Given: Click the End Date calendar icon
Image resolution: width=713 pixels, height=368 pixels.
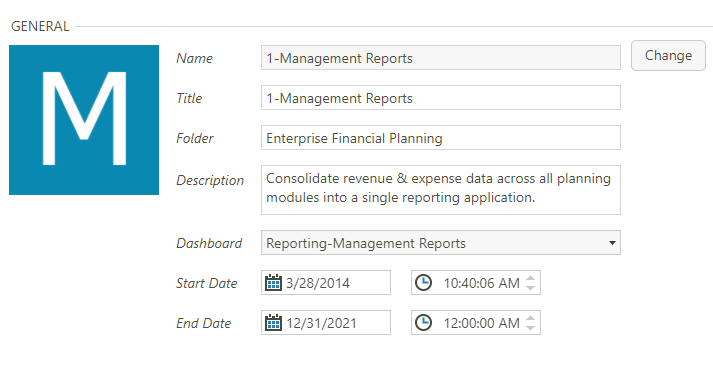Looking at the screenshot, I should point(273,323).
